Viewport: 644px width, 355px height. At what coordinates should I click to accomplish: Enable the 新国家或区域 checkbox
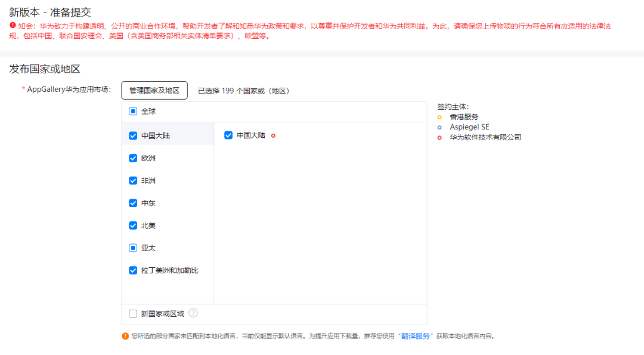(133, 314)
